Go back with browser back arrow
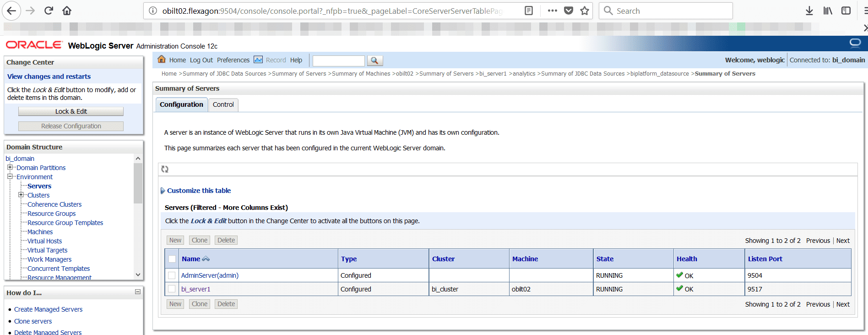The image size is (868, 335). point(12,11)
